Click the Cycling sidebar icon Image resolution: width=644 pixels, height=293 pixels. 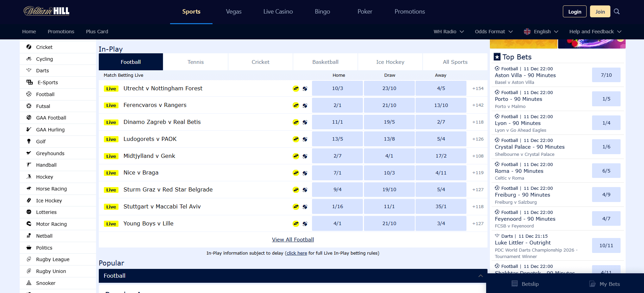29,59
